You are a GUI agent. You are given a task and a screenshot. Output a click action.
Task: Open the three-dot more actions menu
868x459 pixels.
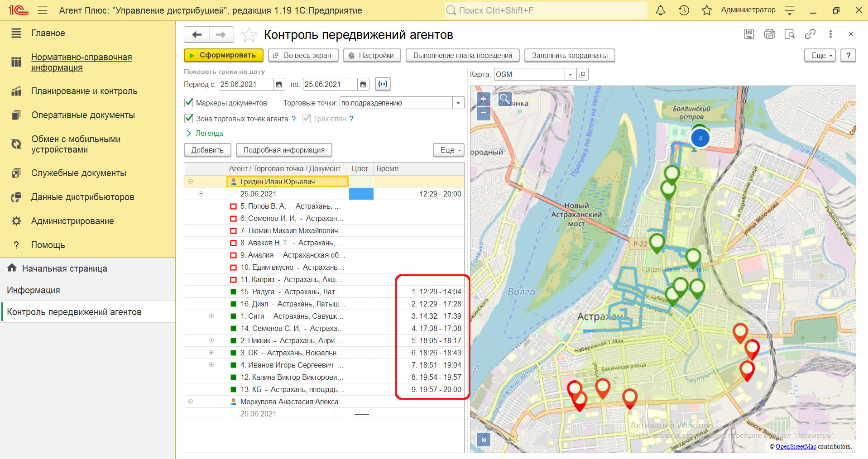coord(830,34)
